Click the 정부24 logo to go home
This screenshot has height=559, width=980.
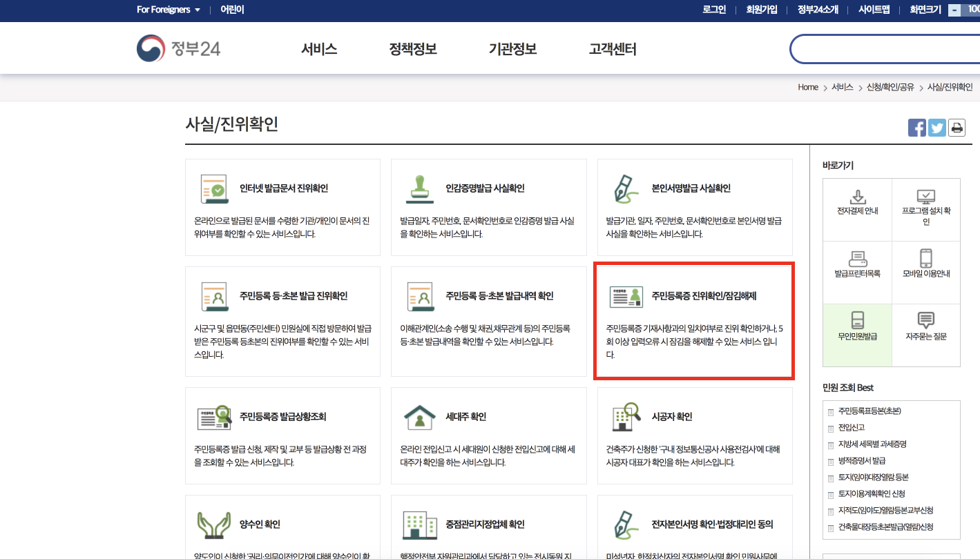(178, 48)
